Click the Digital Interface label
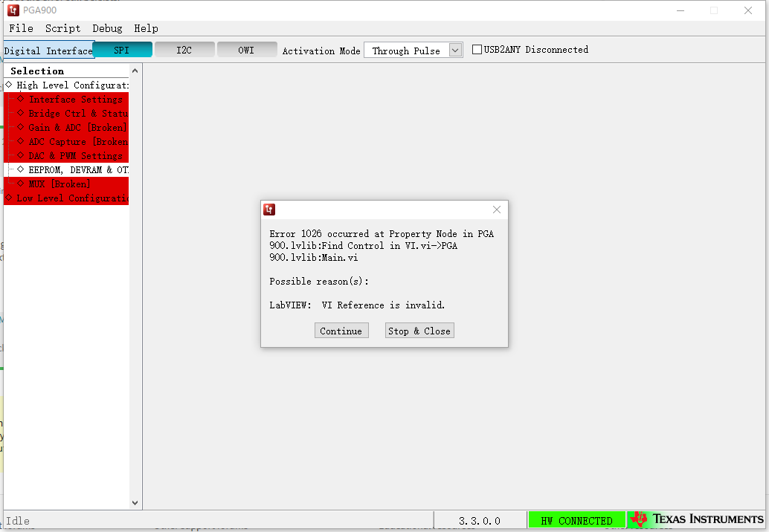Viewport: 769px width, 532px height. click(48, 51)
